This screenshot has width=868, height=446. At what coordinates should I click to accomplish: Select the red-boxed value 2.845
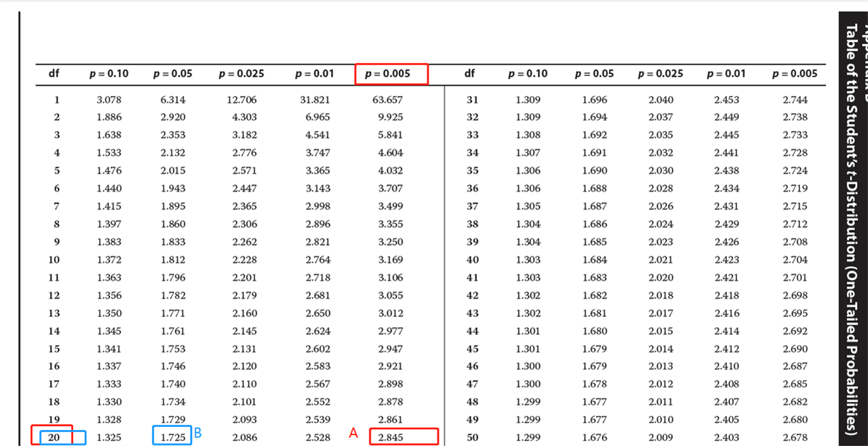pyautogui.click(x=391, y=437)
